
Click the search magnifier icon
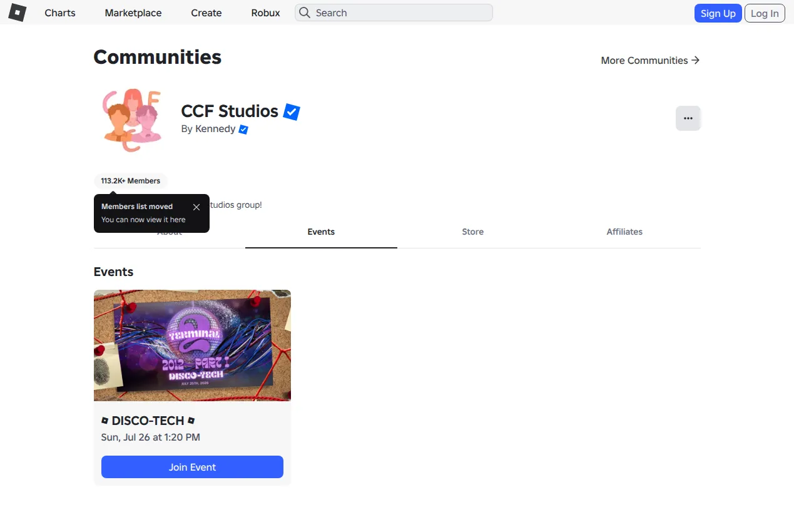point(305,13)
